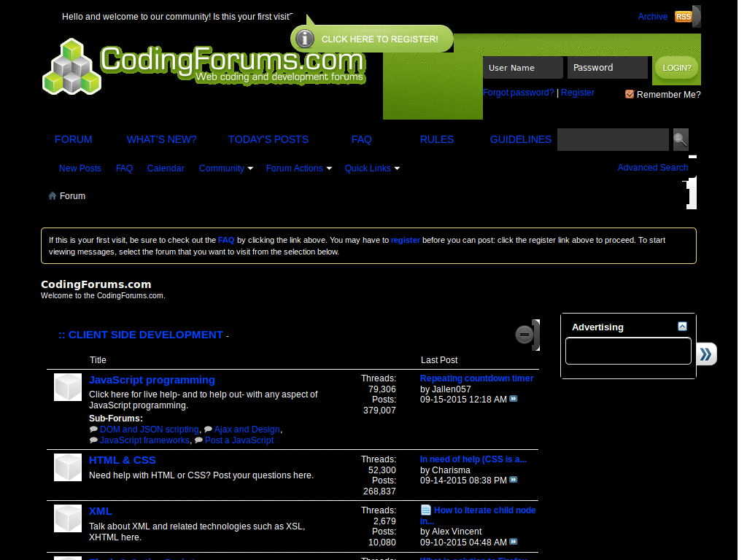The width and height of the screenshot is (747, 560).
Task: Open the FORUM main tab
Action: [x=74, y=139]
